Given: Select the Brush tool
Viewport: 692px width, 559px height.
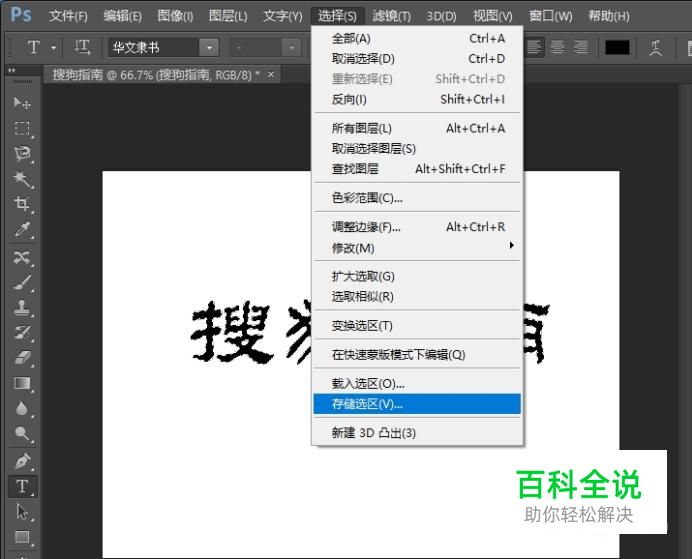Looking at the screenshot, I should pyautogui.click(x=22, y=282).
